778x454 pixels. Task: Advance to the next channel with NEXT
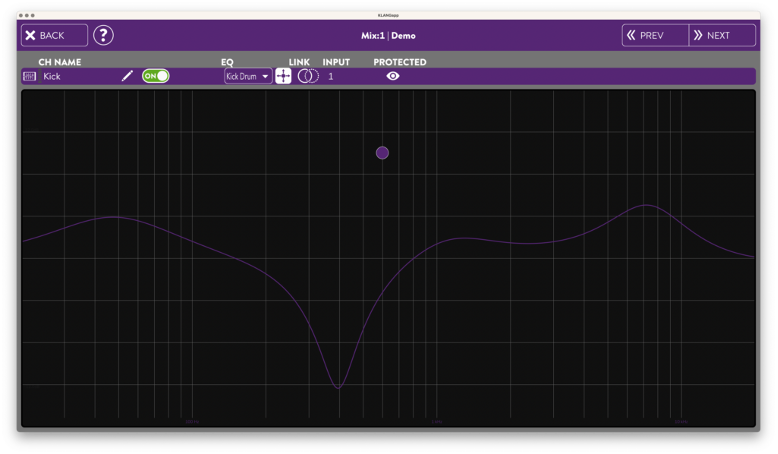(722, 35)
